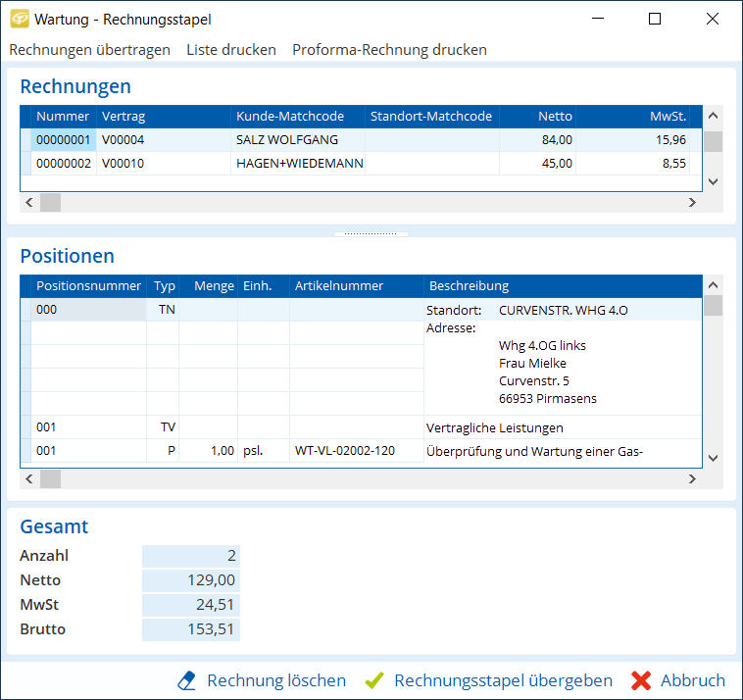Viewport: 743px width, 700px height.
Task: Click the Brutto total field 153,51
Action: point(191,629)
